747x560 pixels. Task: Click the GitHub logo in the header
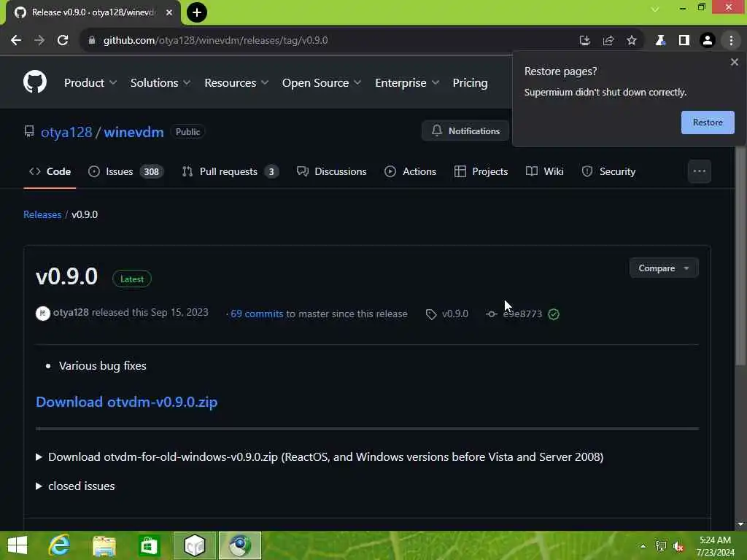(x=35, y=82)
